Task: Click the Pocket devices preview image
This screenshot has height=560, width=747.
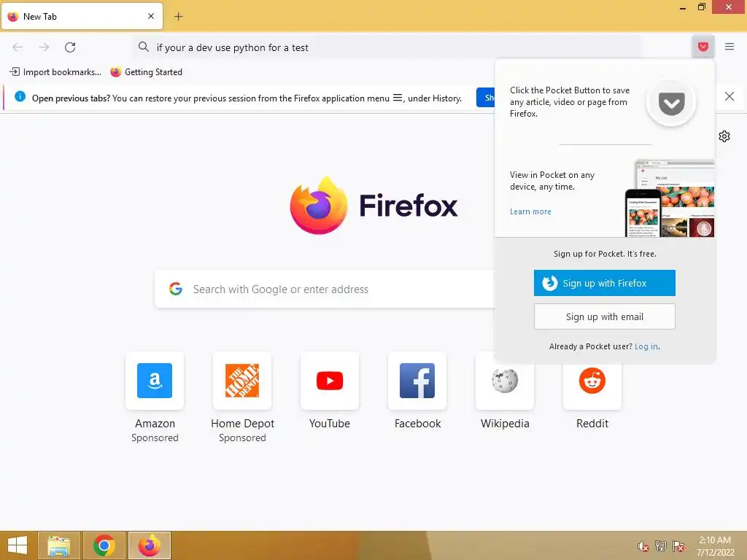Action: (x=670, y=198)
